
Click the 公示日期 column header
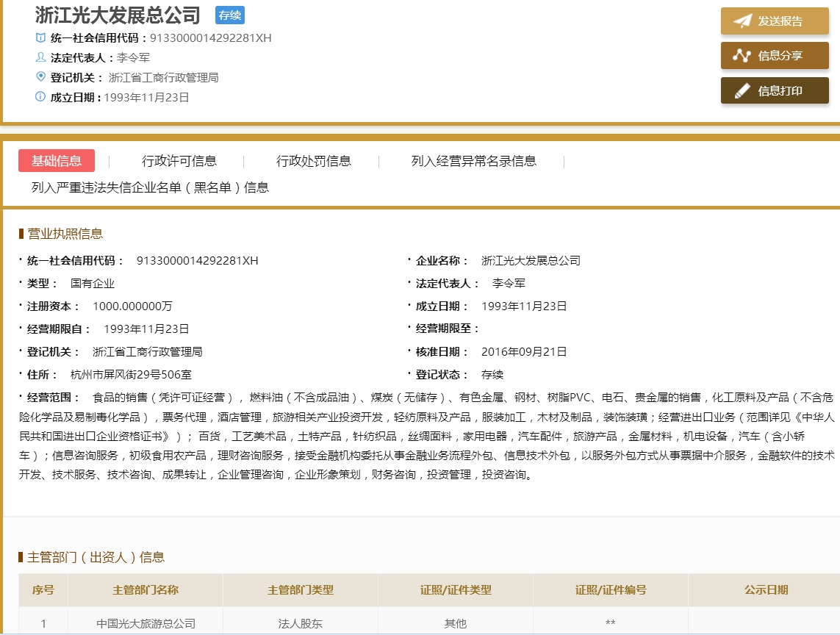pos(766,590)
